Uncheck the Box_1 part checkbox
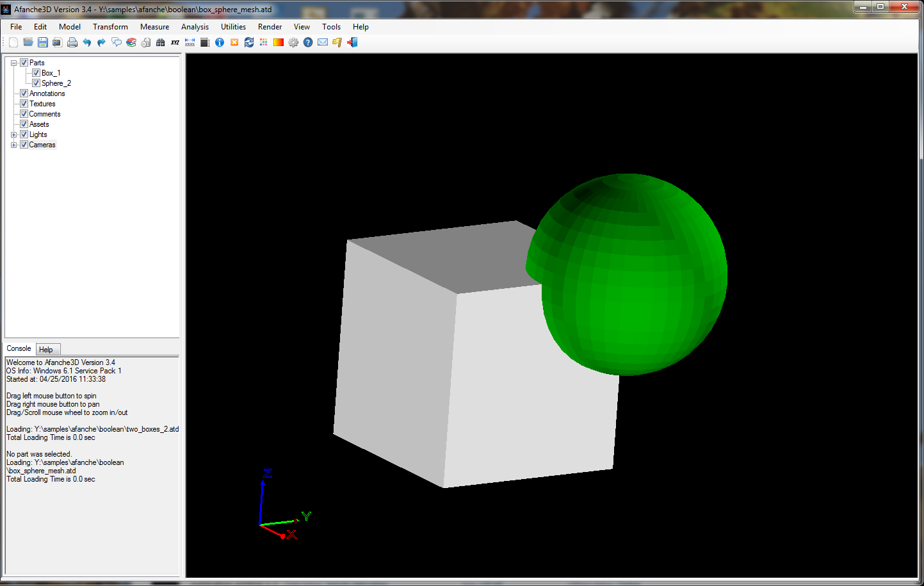 (36, 73)
